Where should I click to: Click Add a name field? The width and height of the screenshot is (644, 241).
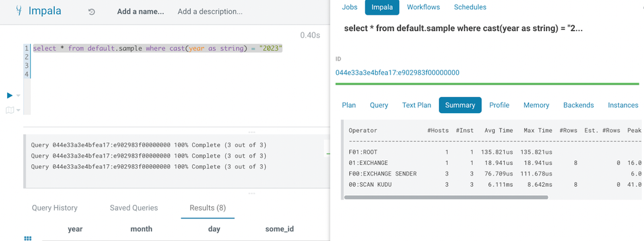pyautogui.click(x=141, y=12)
